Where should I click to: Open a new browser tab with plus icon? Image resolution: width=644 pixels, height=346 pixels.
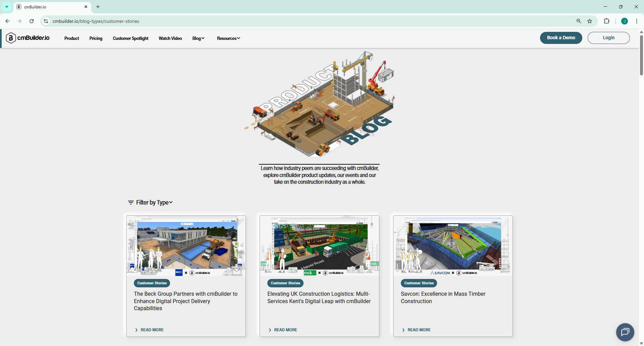click(98, 7)
